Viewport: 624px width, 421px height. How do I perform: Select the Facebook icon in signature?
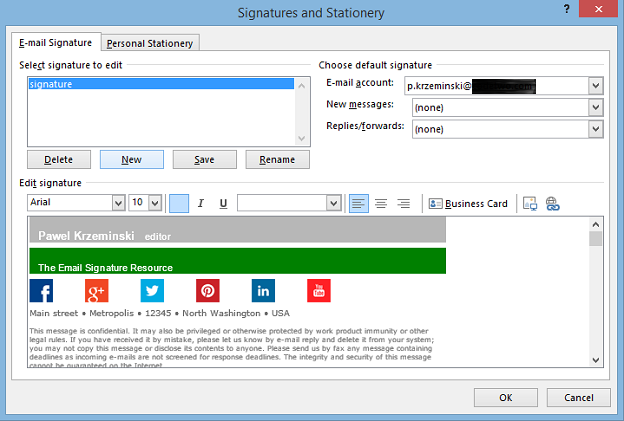[x=41, y=290]
